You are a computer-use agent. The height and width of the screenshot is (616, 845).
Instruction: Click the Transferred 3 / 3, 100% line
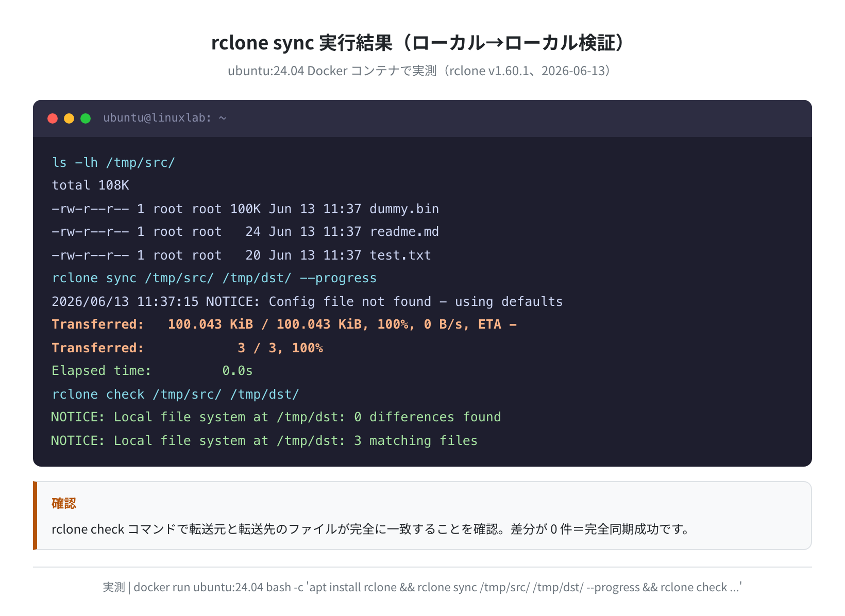187,348
